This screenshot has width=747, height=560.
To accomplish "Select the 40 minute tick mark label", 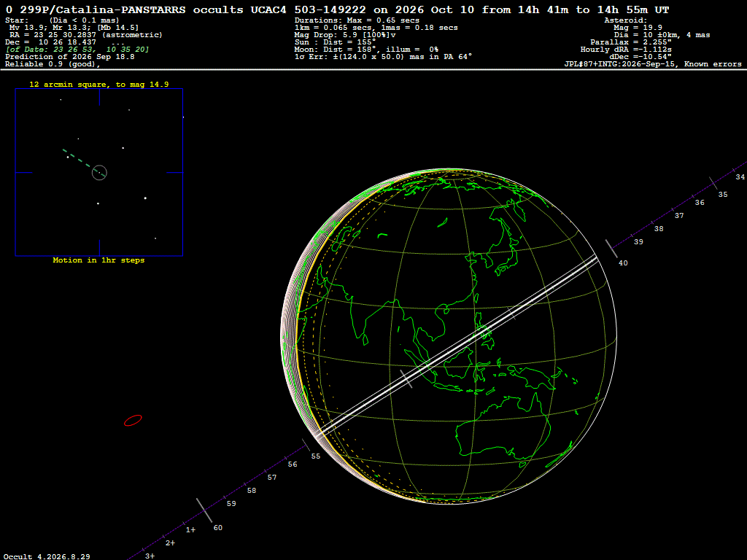I will [x=623, y=262].
